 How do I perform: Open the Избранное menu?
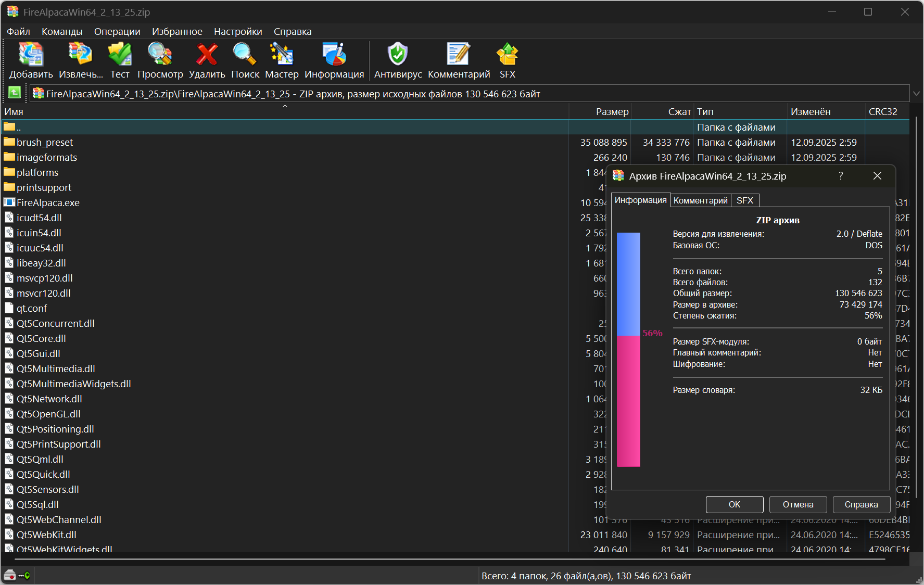(x=177, y=32)
